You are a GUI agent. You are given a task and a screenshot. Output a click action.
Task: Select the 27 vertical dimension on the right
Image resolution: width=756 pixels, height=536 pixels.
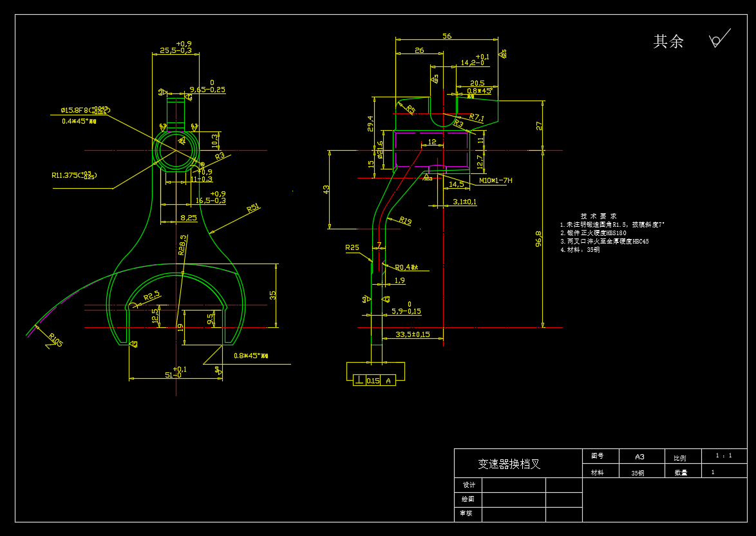pyautogui.click(x=539, y=126)
